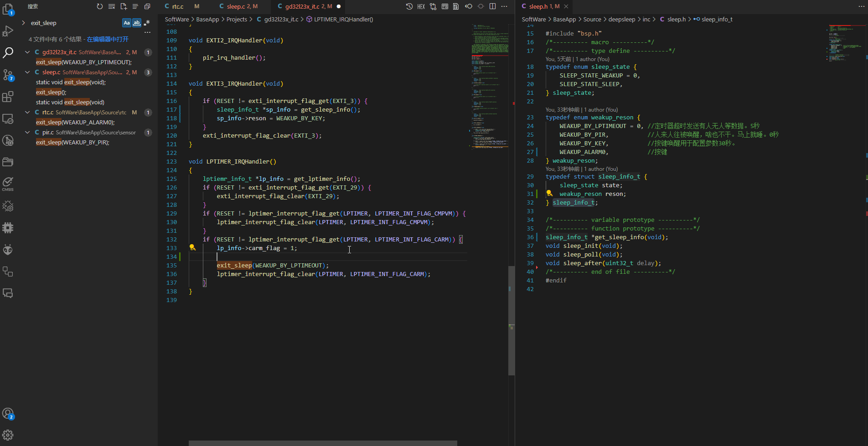This screenshot has width=868, height=446.
Task: Open the chip-shaped embedded tools view
Action: click(x=8, y=228)
